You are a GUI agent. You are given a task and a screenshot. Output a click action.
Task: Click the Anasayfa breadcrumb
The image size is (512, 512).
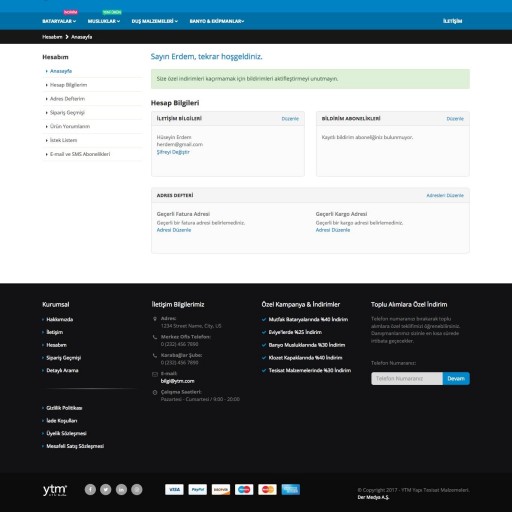tap(82, 37)
